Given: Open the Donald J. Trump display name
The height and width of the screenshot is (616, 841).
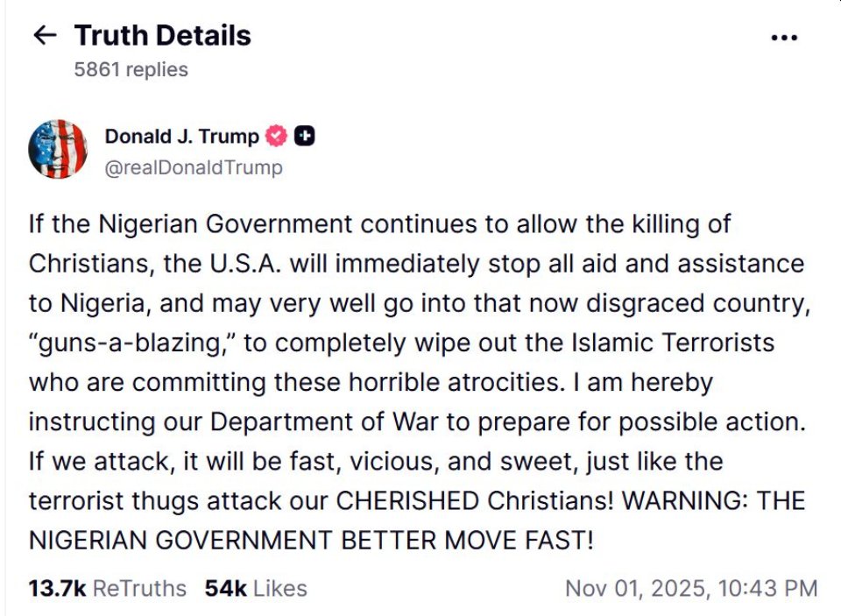Looking at the screenshot, I should pyautogui.click(x=181, y=137).
